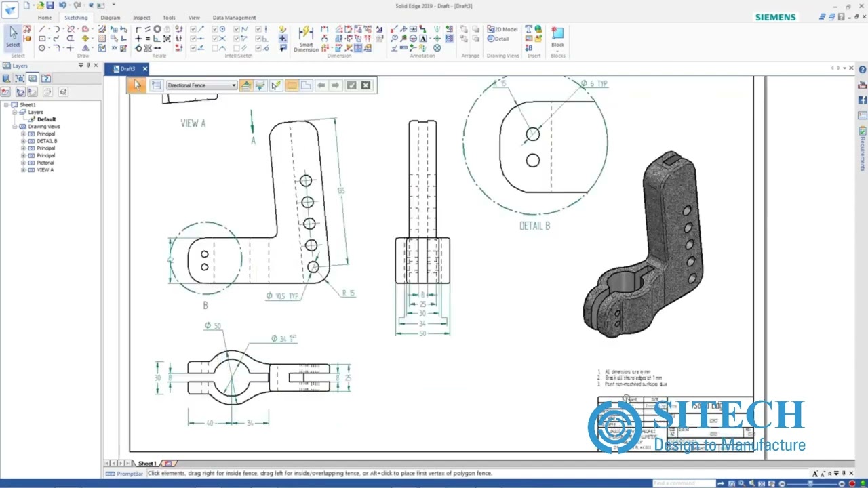Click the New document icon
868x488 pixels.
coord(26,5)
